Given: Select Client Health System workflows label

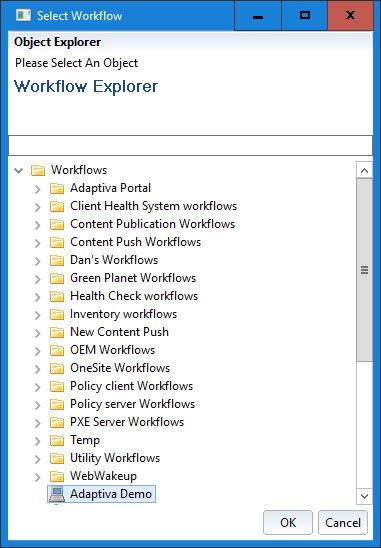Looking at the screenshot, I should [153, 206].
